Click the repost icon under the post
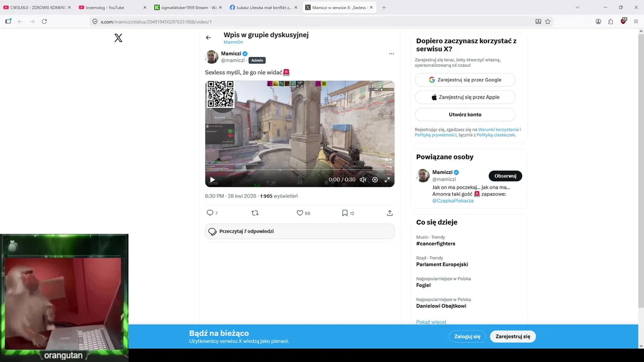The height and width of the screenshot is (362, 644). (255, 213)
